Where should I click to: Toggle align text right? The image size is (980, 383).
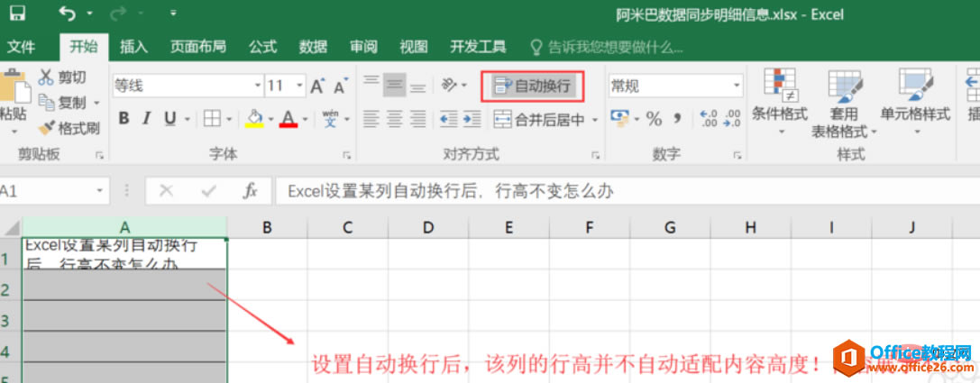tap(417, 118)
